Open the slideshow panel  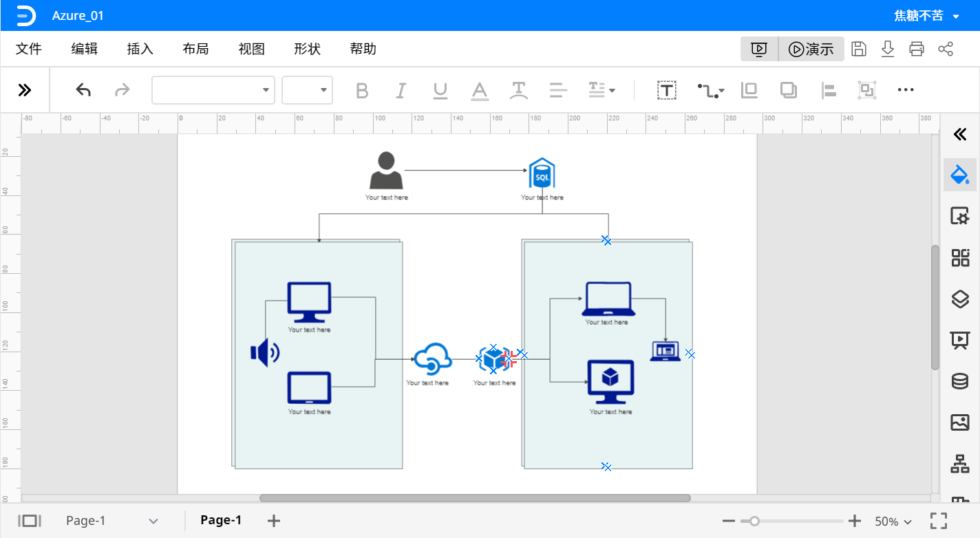[960, 340]
